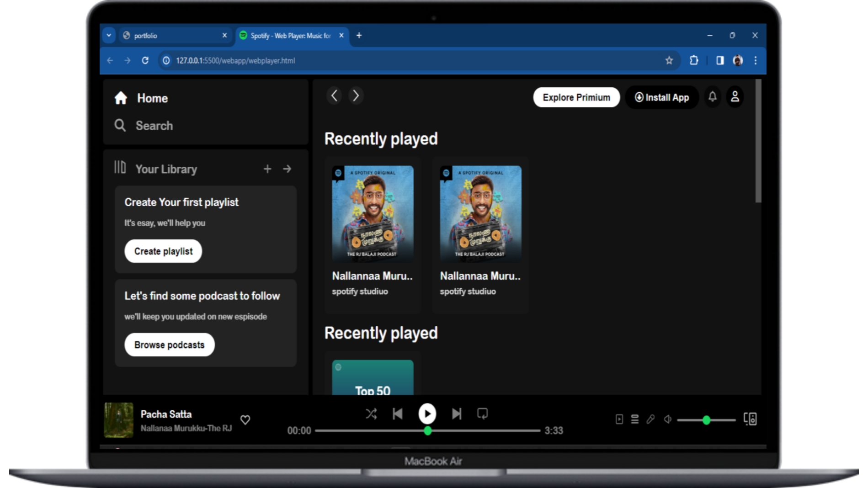Toggle the browser side panel
This screenshot has width=868, height=488.
click(x=720, y=60)
